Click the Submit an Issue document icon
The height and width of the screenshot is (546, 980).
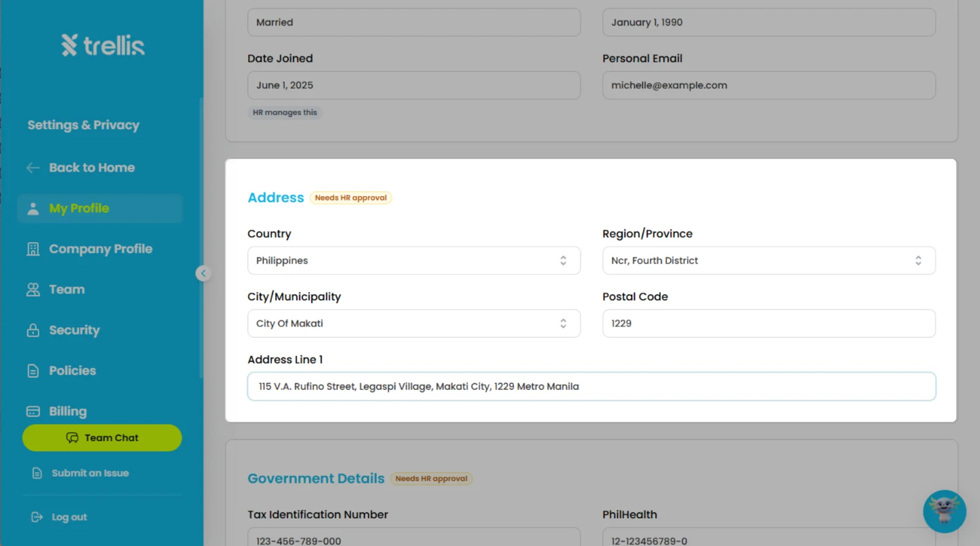(x=37, y=473)
